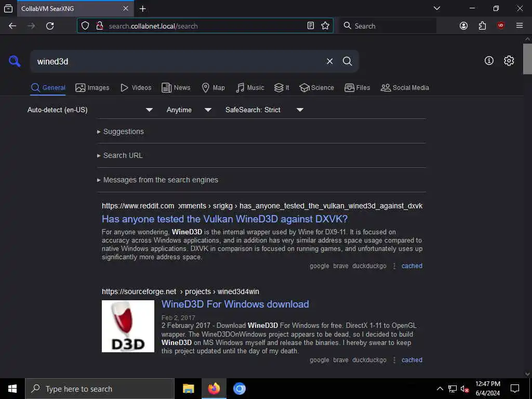Open Firefox account menu

click(463, 26)
